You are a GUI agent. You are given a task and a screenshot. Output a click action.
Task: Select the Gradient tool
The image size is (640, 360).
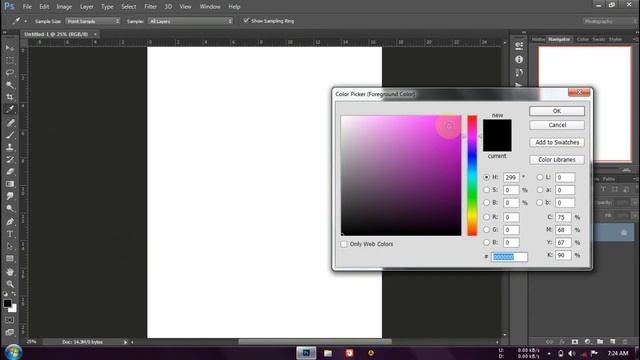10,184
